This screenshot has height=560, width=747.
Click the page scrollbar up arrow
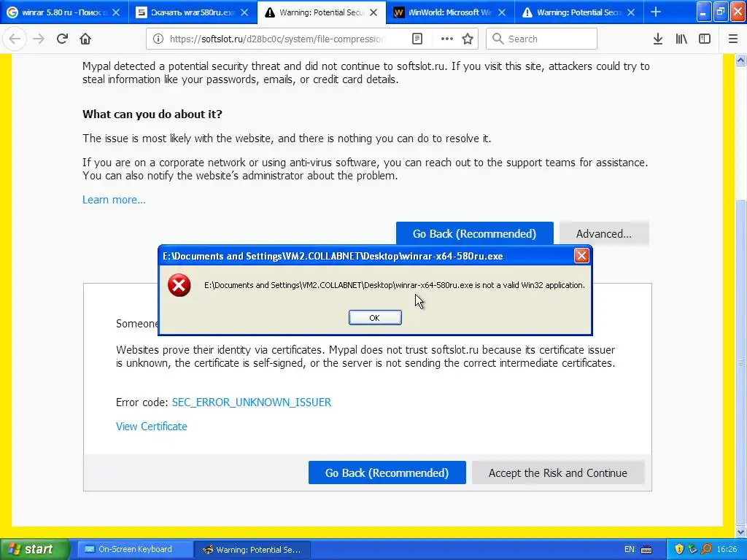pos(741,60)
